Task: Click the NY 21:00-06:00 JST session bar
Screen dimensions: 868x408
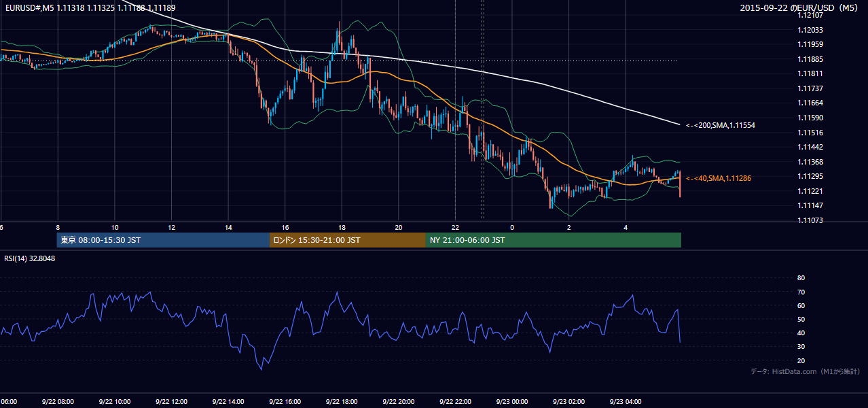Action: 554,240
